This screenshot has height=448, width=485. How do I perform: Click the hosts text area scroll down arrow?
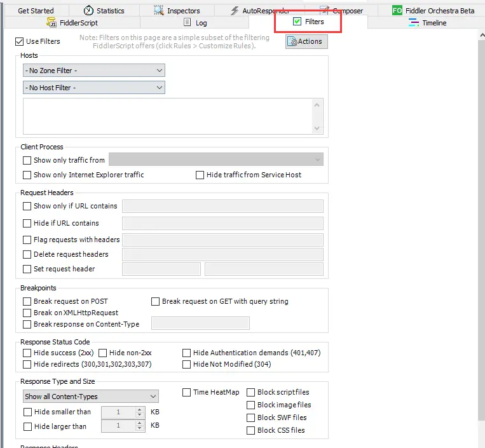[x=317, y=128]
